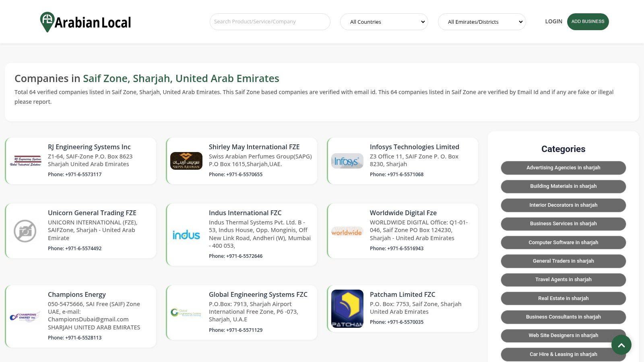
Task: Open Patcham Limited FZC listing
Action: pyautogui.click(x=402, y=294)
